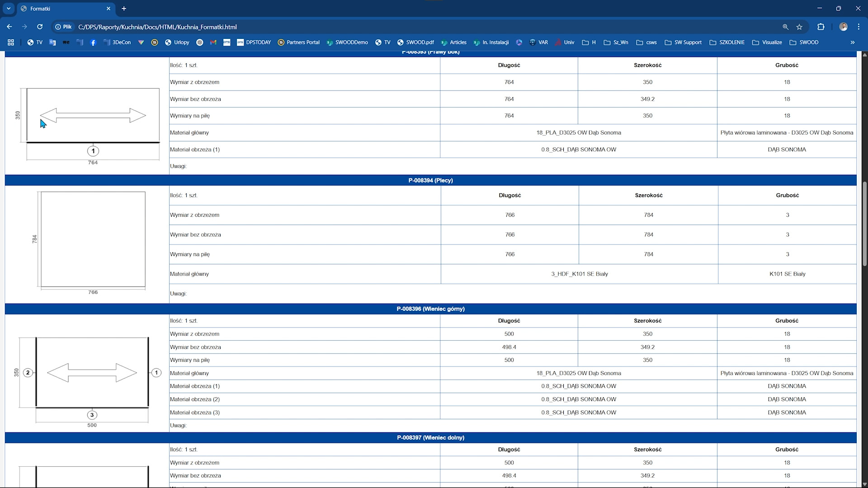
Task: Open the Gmail bookmark icon
Action: pyautogui.click(x=213, y=42)
